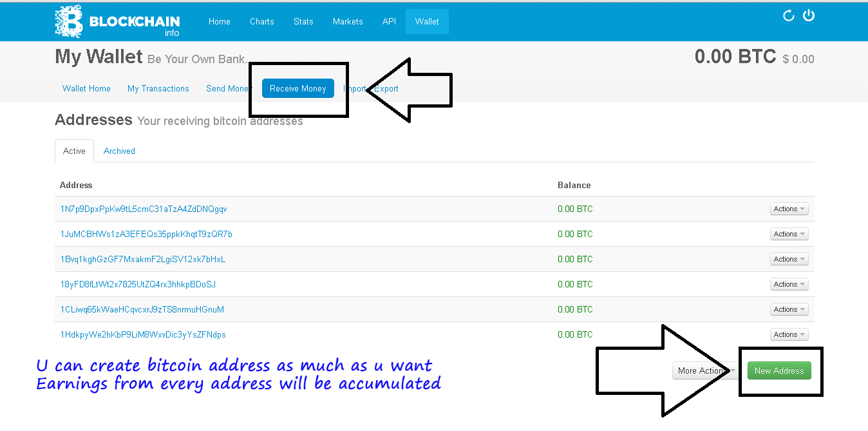Open Actions dropdown for address 1CLiwq65kWaeHCqvcxrJ9zTS8nrmuHGnuM
868x431 pixels.
click(789, 309)
